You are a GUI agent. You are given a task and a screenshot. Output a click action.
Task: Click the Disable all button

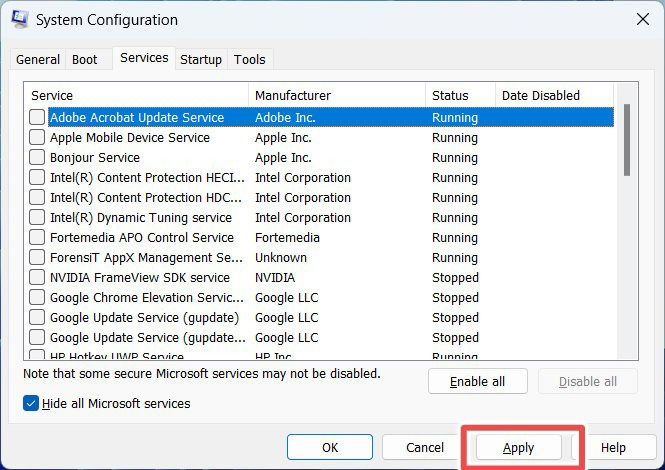click(588, 381)
